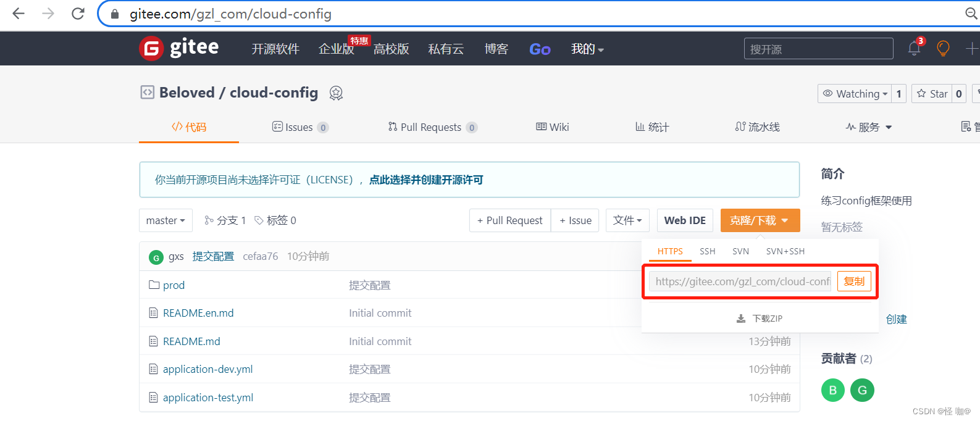Image resolution: width=980 pixels, height=421 pixels.
Task: Expand the 克隆/下载 dropdown
Action: coord(760,220)
